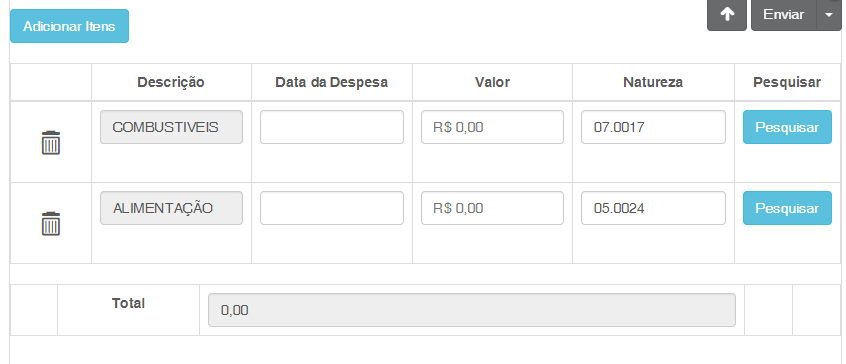Click the Natureza field containing 07.0017

click(653, 127)
